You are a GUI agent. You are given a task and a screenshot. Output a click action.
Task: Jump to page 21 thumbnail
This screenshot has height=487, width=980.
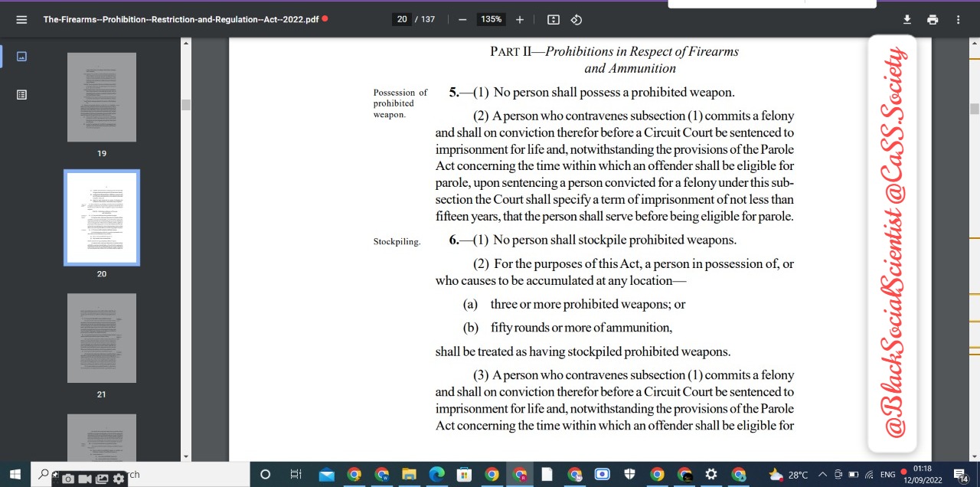pyautogui.click(x=102, y=338)
